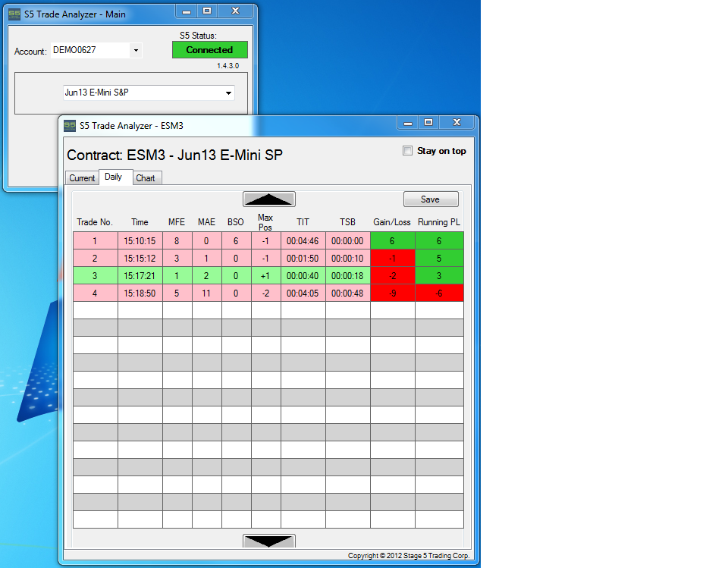Select the Daily tab
This screenshot has width=728, height=568.
(115, 177)
